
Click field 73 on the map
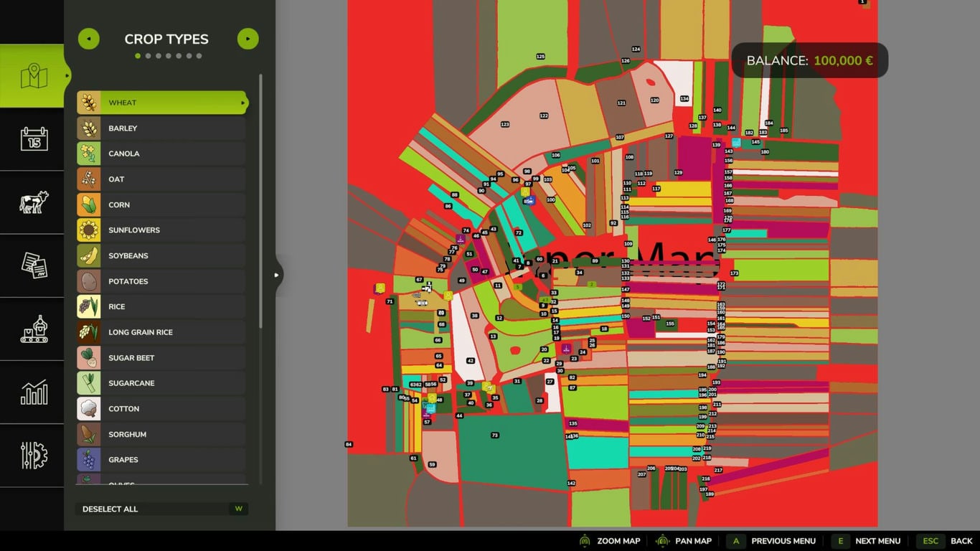pos(494,435)
